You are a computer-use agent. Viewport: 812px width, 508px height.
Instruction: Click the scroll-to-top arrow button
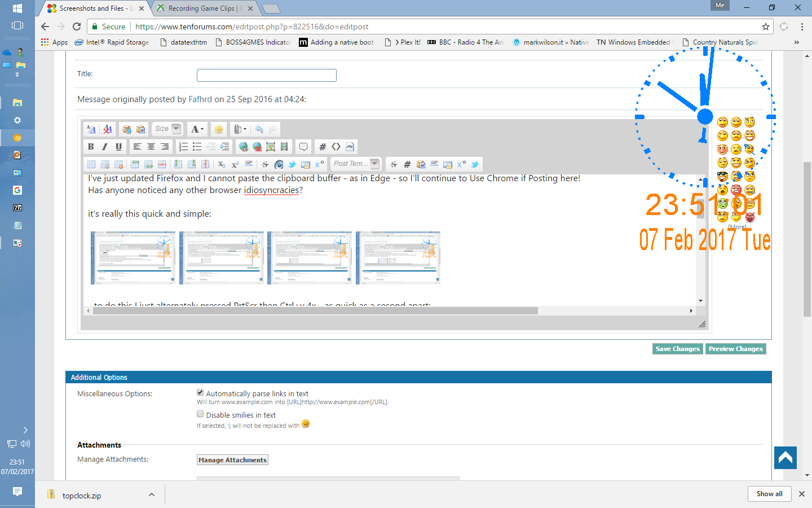(785, 458)
